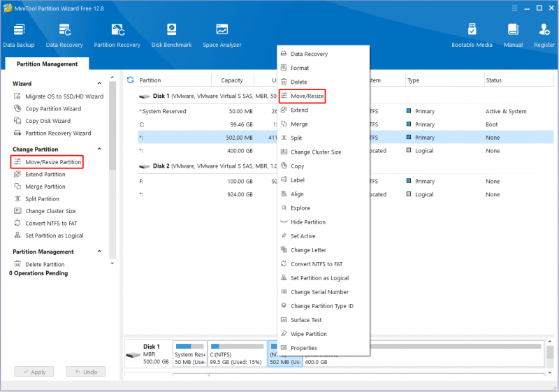This screenshot has height=392, width=559.
Task: Click the sidebar scroll up arrow
Action: [x=112, y=78]
